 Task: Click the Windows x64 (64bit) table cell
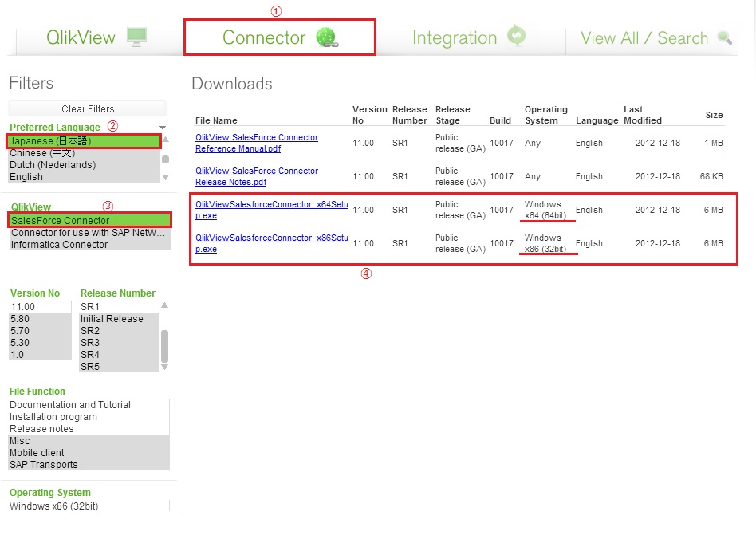545,211
